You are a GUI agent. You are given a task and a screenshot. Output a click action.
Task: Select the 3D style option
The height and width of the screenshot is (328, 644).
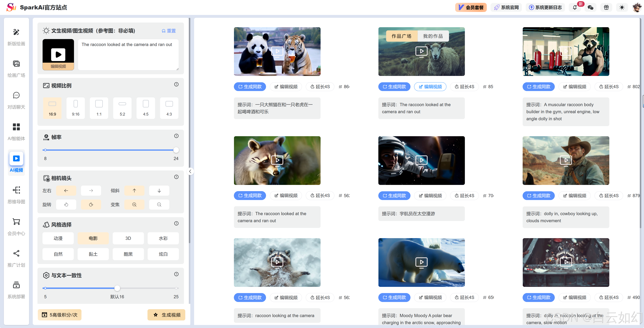tap(128, 238)
